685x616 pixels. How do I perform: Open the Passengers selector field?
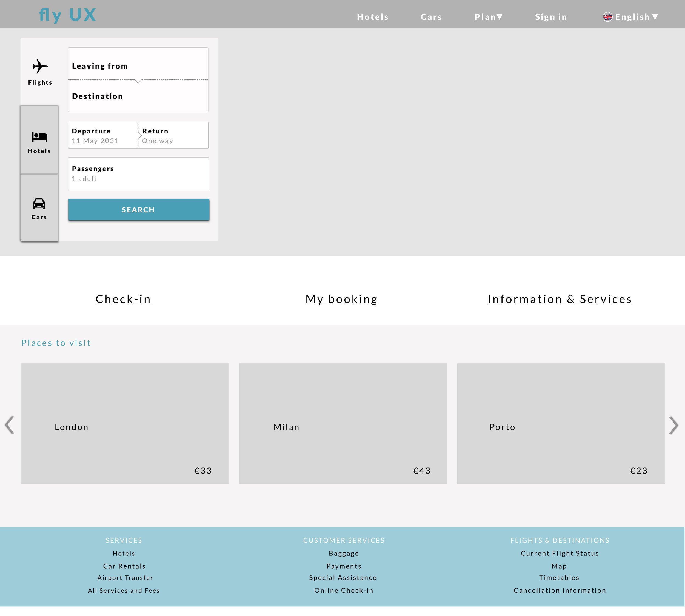138,174
